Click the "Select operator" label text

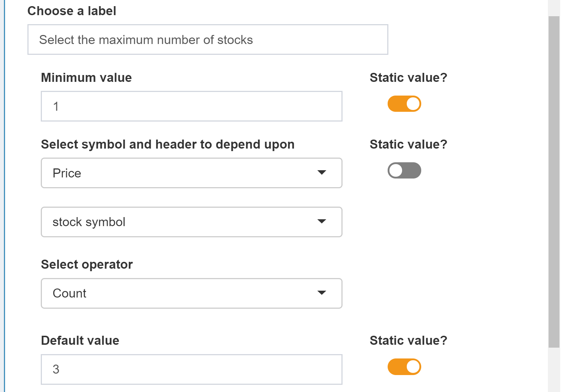[x=87, y=264]
